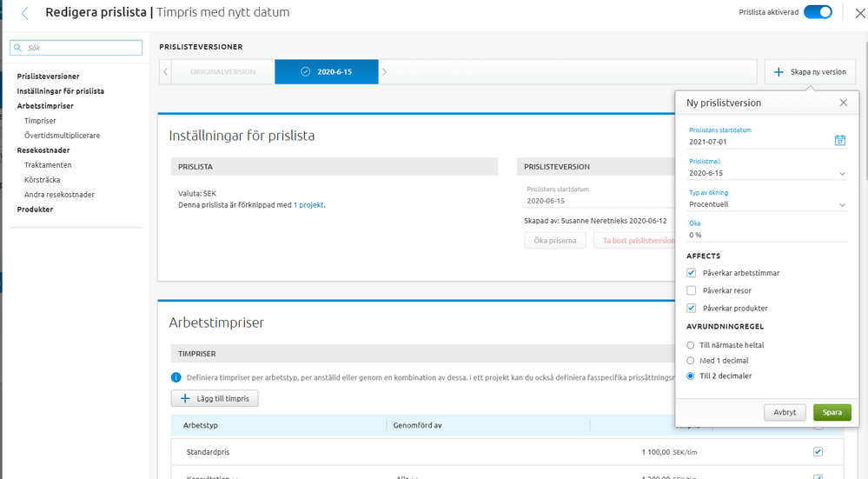Image resolution: width=868 pixels, height=479 pixels.
Task: Select Till närmaste heltal rounding option
Action: (691, 345)
